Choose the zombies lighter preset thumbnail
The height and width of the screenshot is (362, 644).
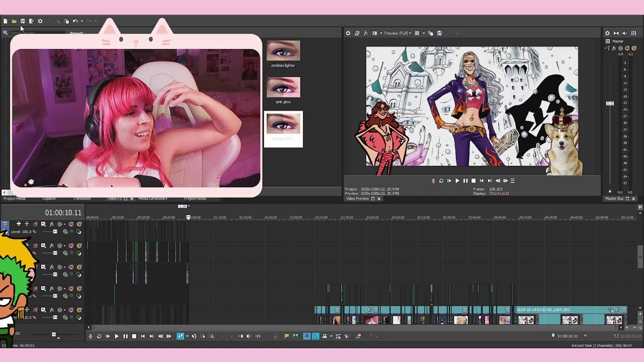[283, 51]
